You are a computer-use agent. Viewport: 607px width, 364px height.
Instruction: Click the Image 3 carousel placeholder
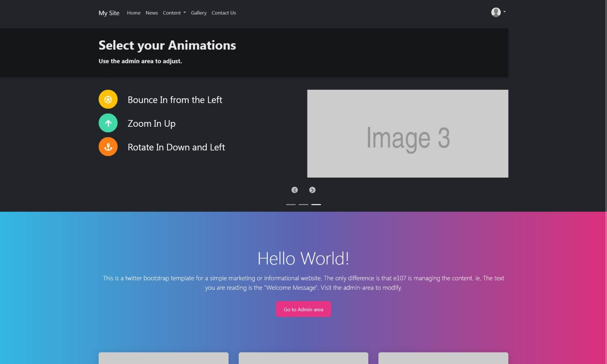[x=407, y=133]
